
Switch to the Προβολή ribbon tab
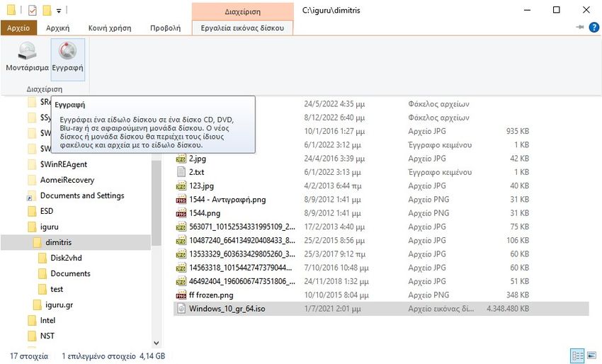coord(166,28)
